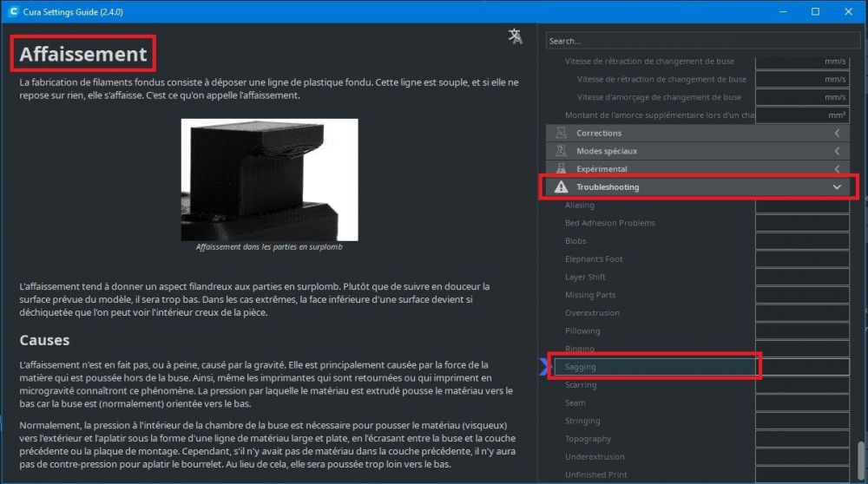
Task: Click the Modes spéciaux category icon
Action: coord(561,151)
